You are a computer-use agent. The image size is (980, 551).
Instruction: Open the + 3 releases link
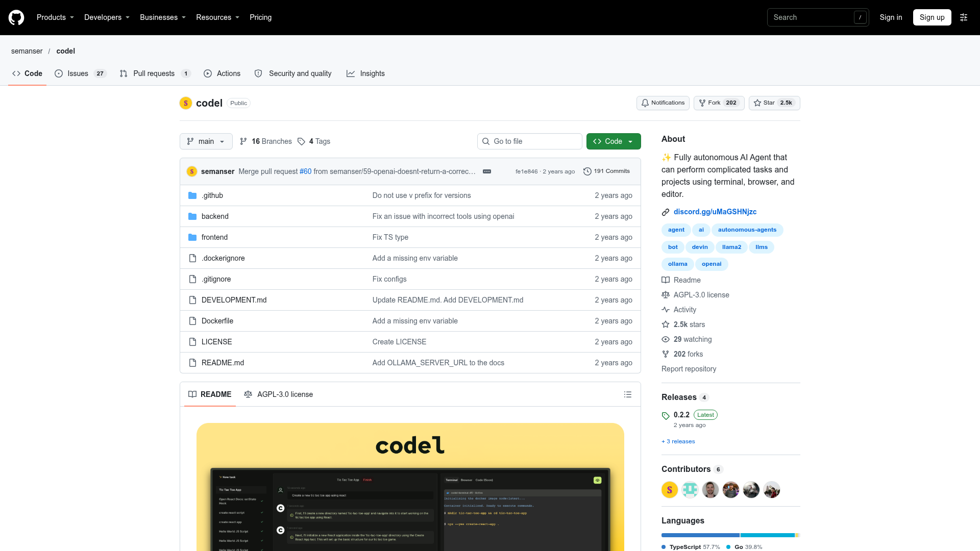pyautogui.click(x=678, y=441)
